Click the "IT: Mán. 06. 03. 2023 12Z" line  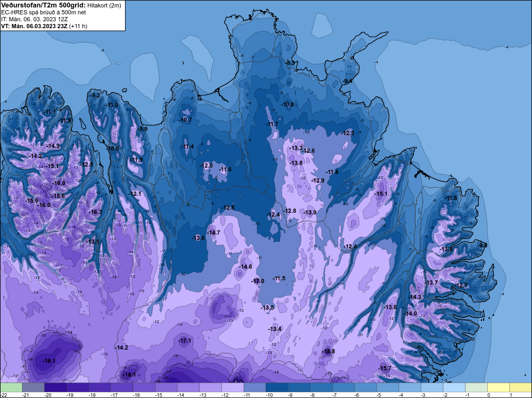point(34,19)
